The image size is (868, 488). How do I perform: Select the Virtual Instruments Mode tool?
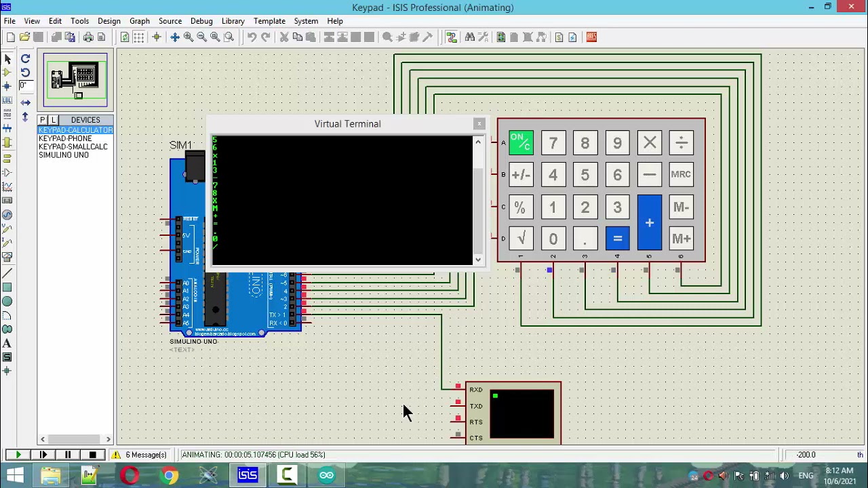(x=7, y=257)
